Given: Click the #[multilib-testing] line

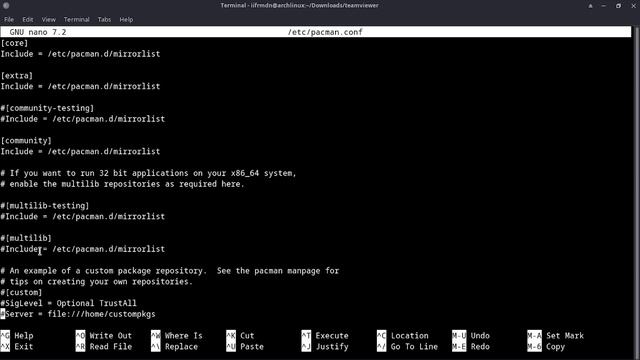Looking at the screenshot, I should click(x=45, y=206).
